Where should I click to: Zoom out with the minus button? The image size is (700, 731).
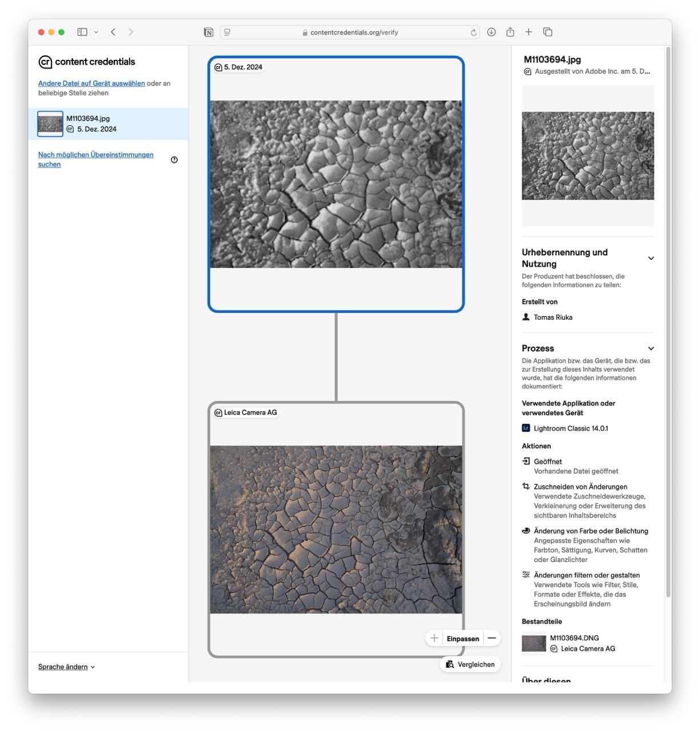pyautogui.click(x=491, y=638)
